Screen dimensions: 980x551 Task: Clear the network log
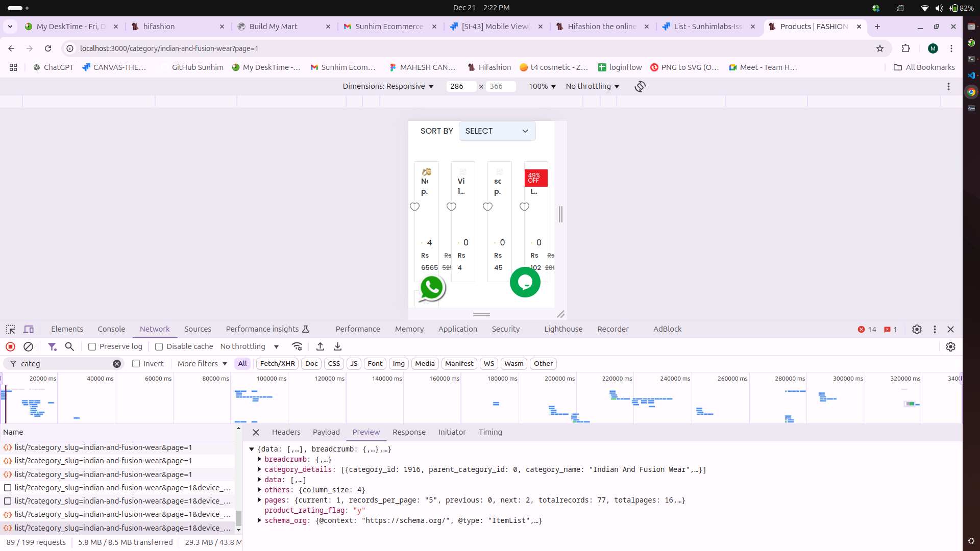[x=29, y=346]
